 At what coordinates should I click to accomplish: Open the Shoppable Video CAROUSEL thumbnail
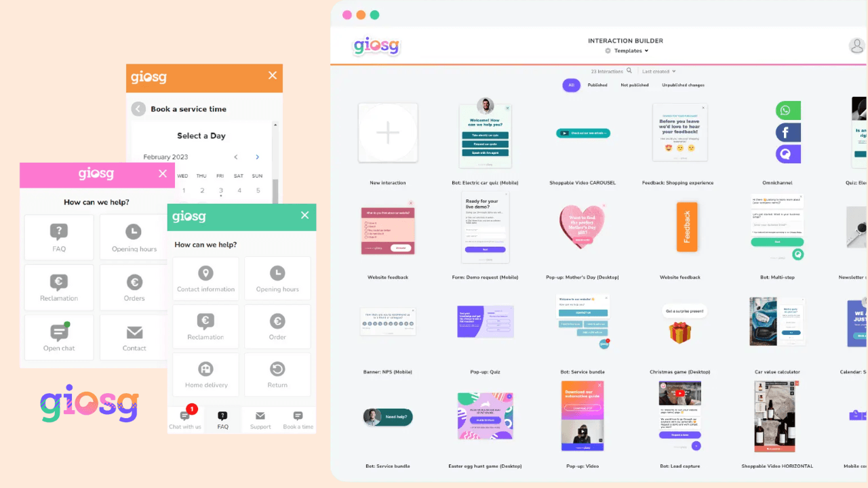pos(584,133)
